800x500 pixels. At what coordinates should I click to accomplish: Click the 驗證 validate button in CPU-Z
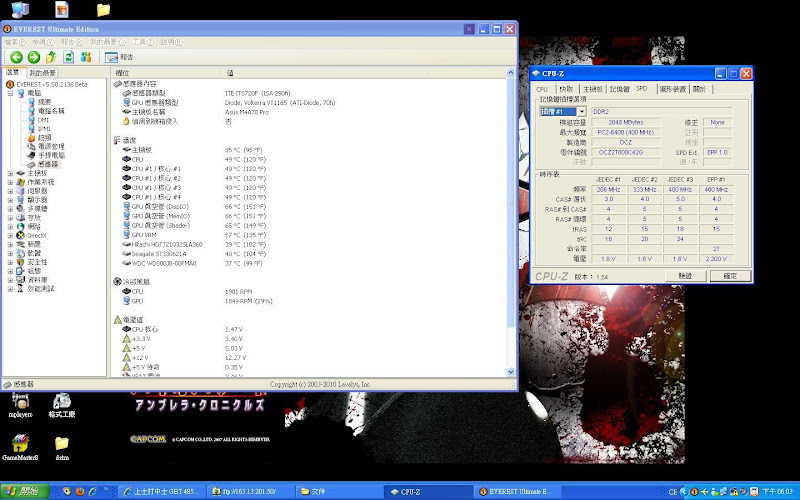(x=685, y=276)
